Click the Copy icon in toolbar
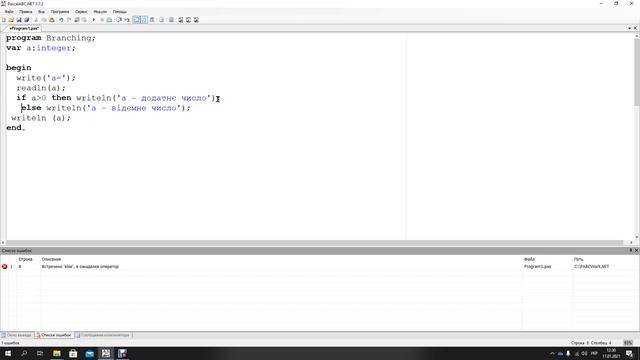Viewport: 640px width, 360px height. pos(44,20)
